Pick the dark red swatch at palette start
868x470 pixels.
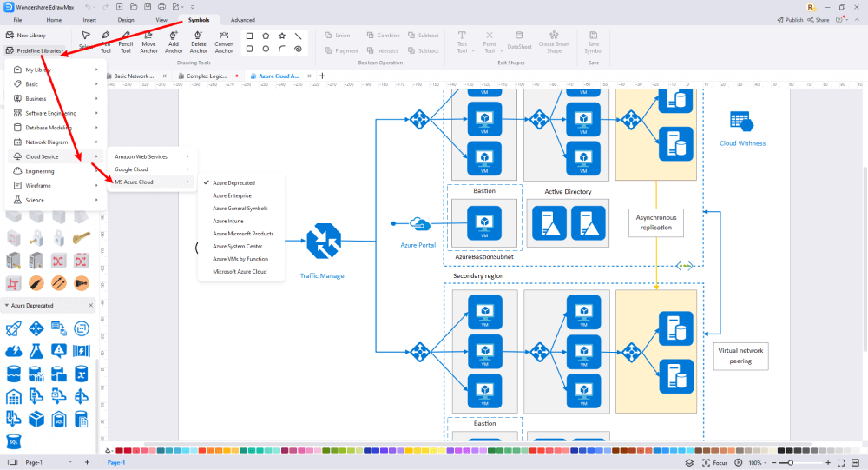coord(119,451)
